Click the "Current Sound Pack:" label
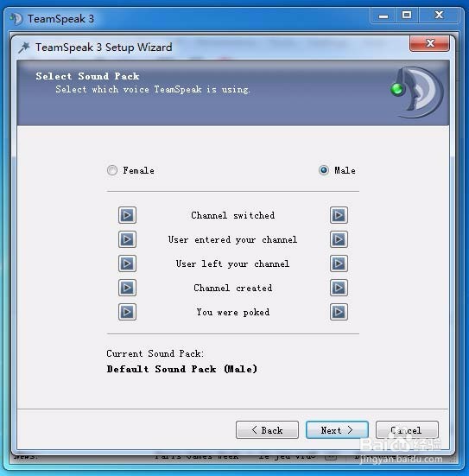This screenshot has height=476, width=469. pyautogui.click(x=155, y=353)
